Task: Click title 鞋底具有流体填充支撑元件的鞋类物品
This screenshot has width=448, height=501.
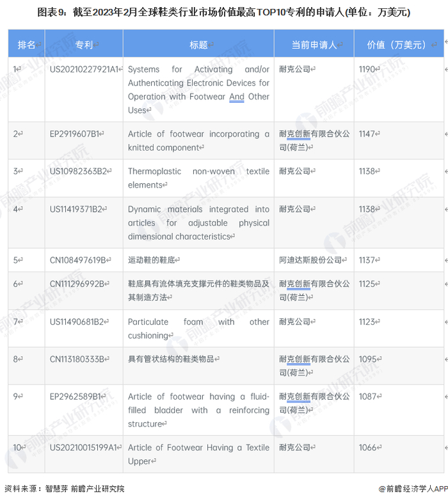Action: pos(198,290)
